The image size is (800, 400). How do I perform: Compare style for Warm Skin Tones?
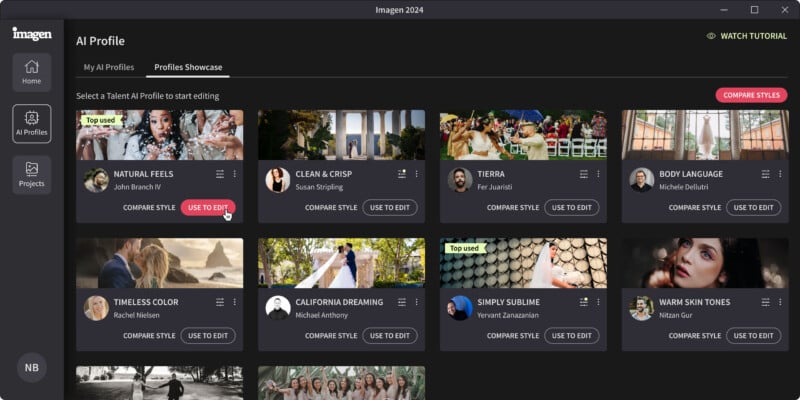[x=695, y=336]
